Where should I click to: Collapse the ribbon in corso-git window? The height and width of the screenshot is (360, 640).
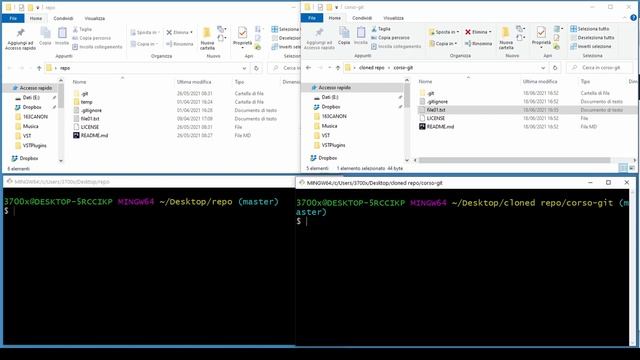click(624, 18)
